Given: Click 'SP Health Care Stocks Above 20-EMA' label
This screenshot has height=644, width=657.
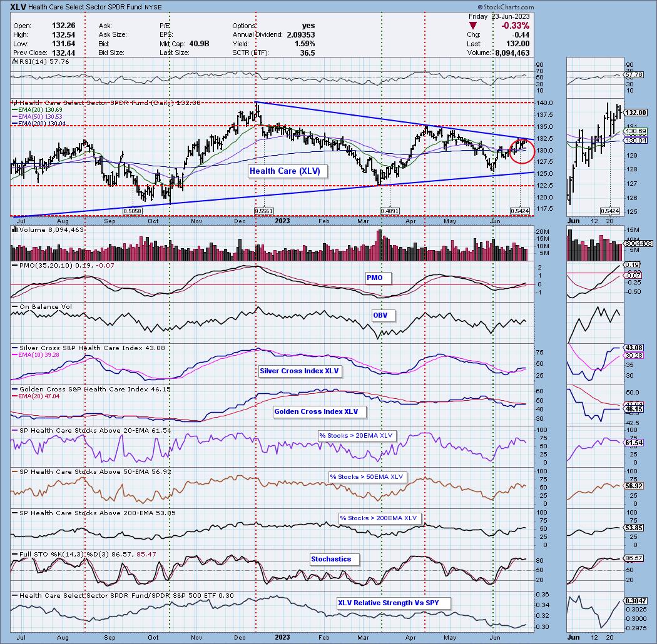Looking at the screenshot, I should point(92,430).
